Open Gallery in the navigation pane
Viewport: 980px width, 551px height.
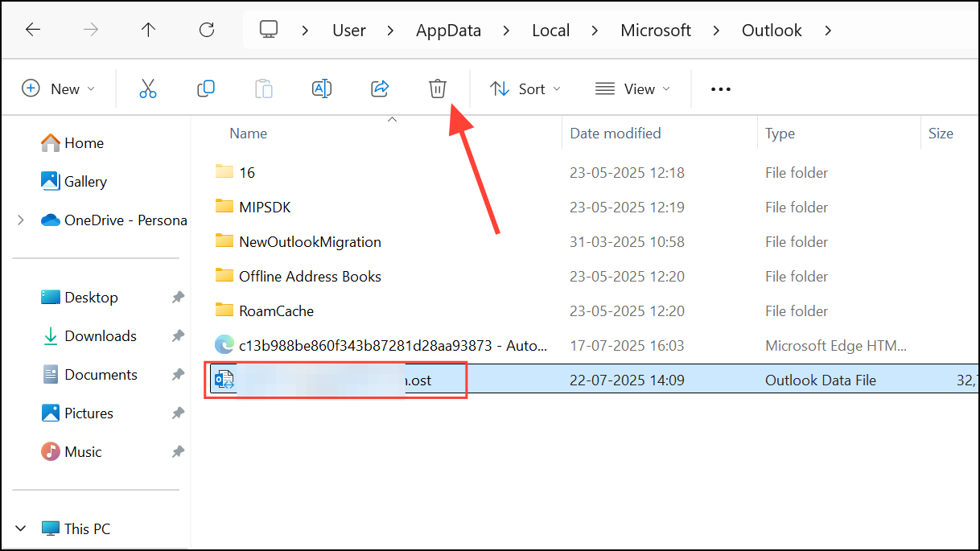pos(85,182)
